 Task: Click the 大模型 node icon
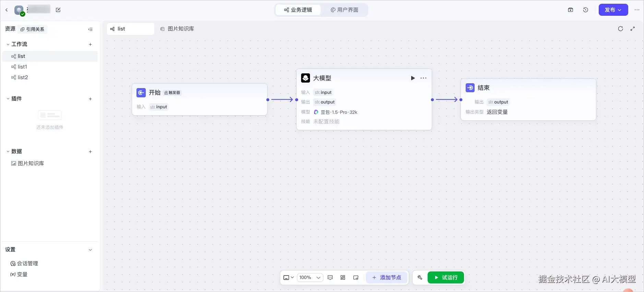tap(306, 78)
